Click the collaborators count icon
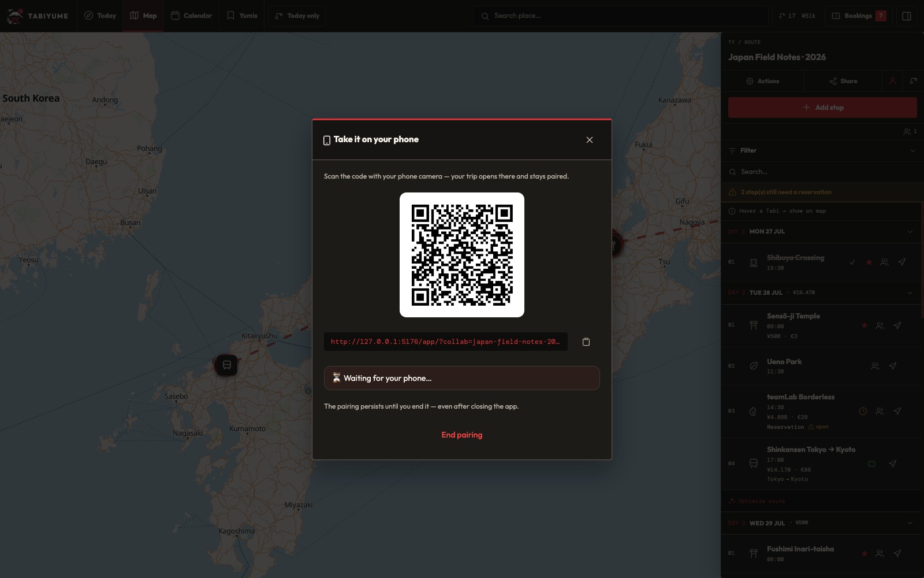The height and width of the screenshot is (578, 924). pyautogui.click(x=910, y=131)
